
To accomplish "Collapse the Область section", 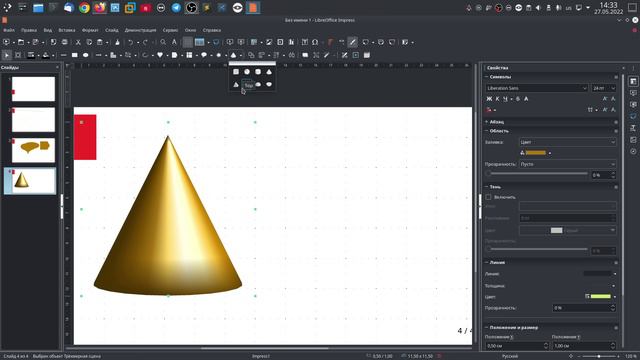I will pyautogui.click(x=487, y=131).
